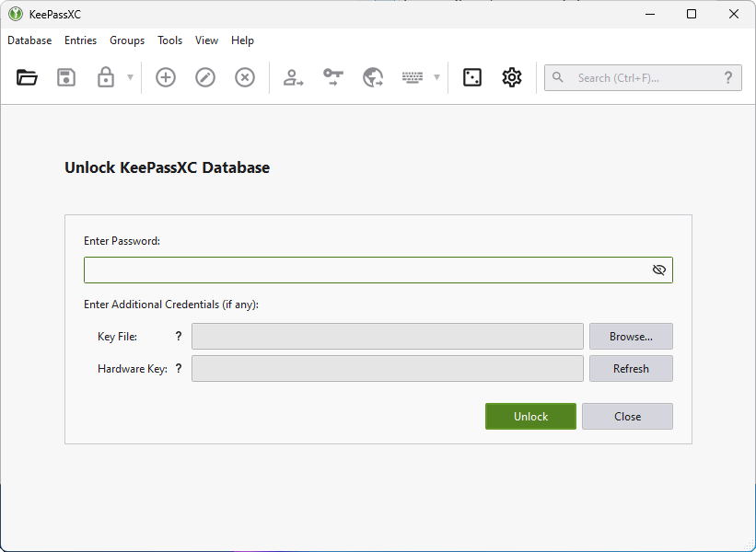Lock all open databases
Screen dimensions: 756x552
pos(105,77)
